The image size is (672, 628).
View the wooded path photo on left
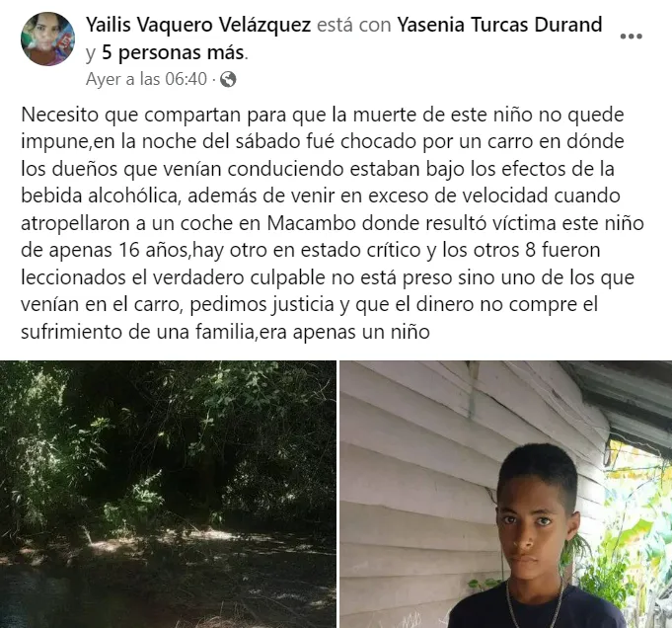[168, 494]
